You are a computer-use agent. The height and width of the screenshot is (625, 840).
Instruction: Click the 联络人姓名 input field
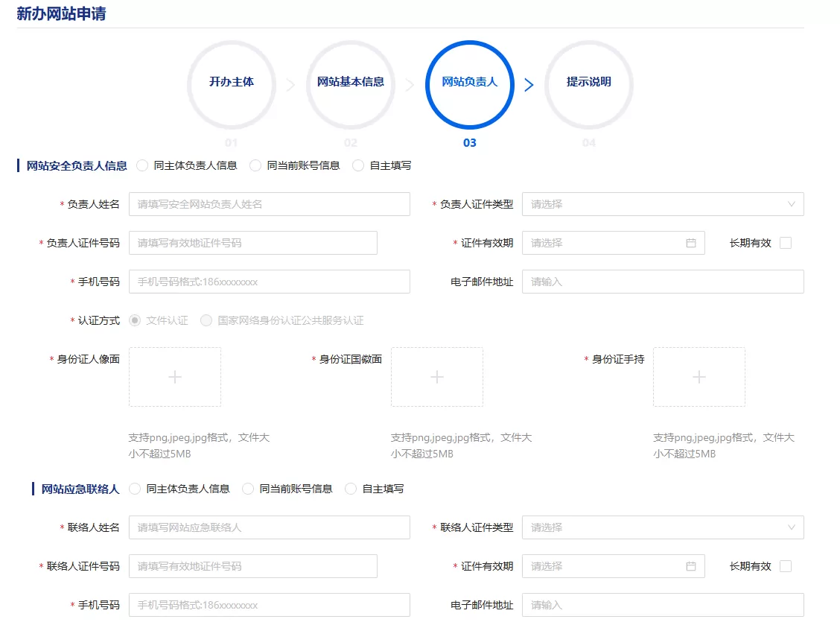pos(270,527)
